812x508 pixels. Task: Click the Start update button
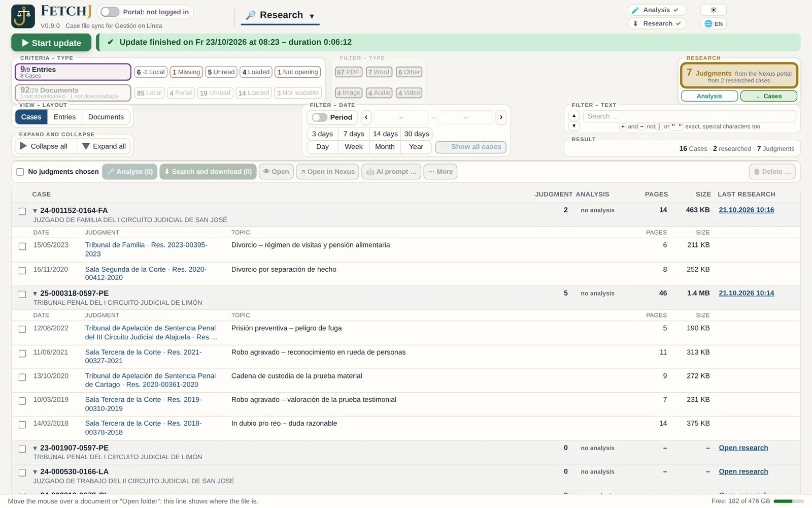click(51, 43)
